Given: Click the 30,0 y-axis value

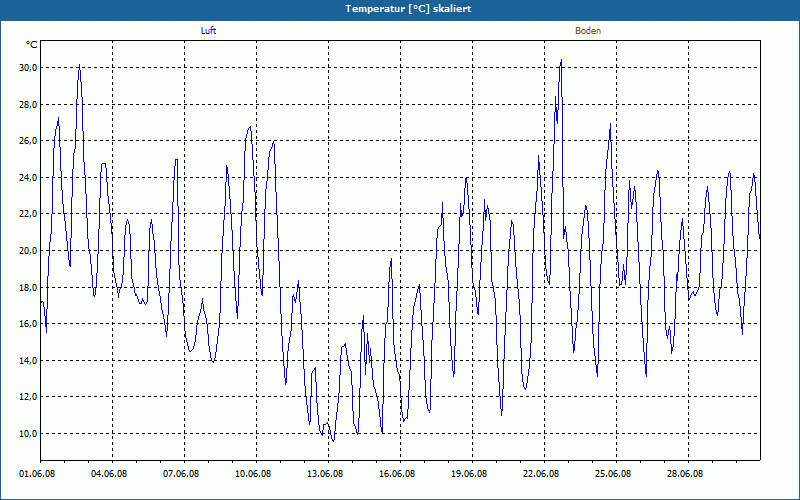Looking at the screenshot, I should (28, 68).
